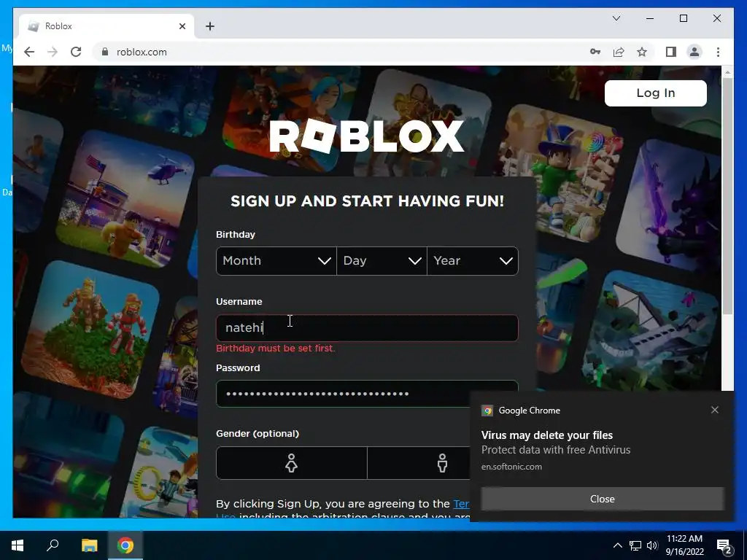Screen dimensions: 747x560
Task: Reload the Roblox page
Action: 76,52
